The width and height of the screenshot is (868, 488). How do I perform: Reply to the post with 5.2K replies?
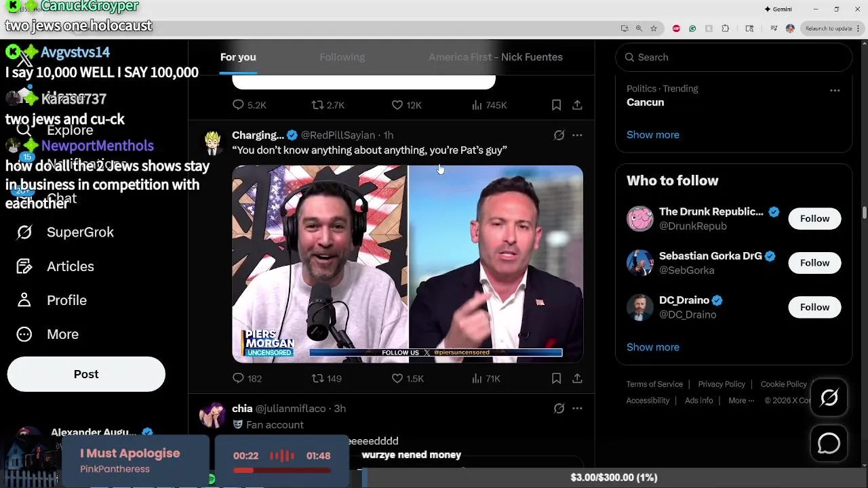point(249,105)
